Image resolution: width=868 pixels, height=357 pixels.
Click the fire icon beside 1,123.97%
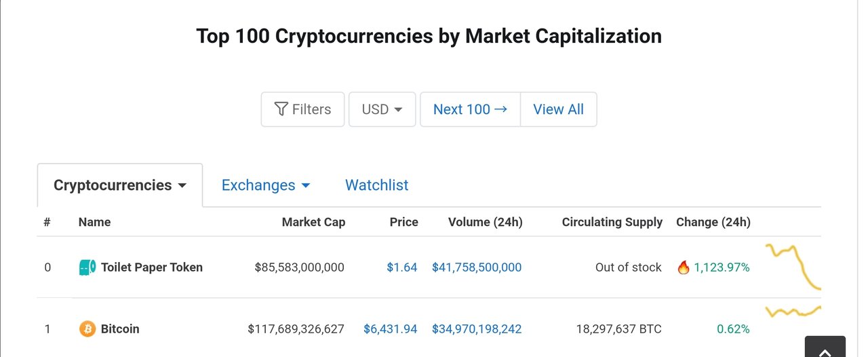[x=684, y=267]
